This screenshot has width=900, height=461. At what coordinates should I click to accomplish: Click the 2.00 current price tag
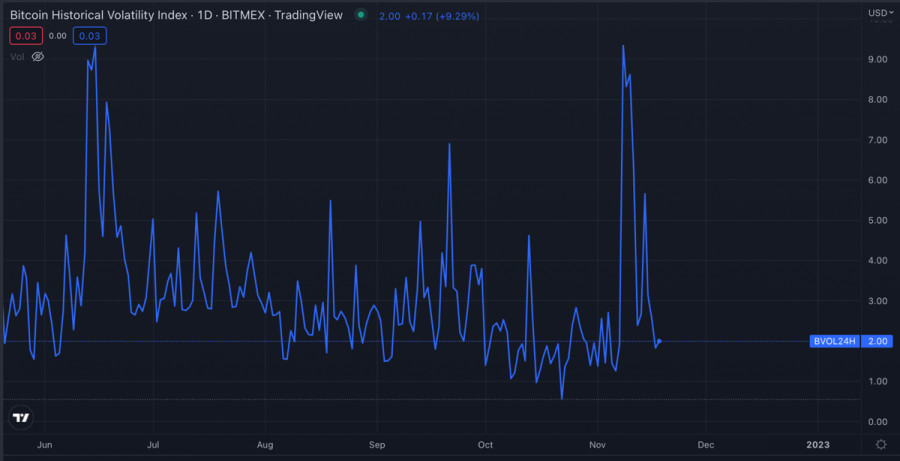click(879, 341)
